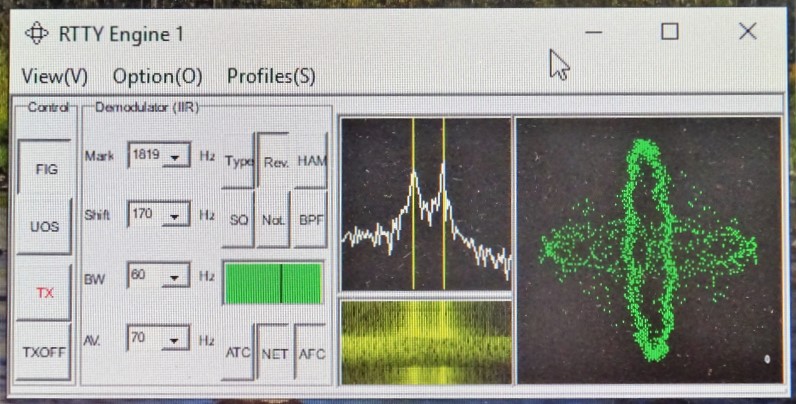Click the demodulator Type button
The image size is (796, 404).
click(x=238, y=162)
